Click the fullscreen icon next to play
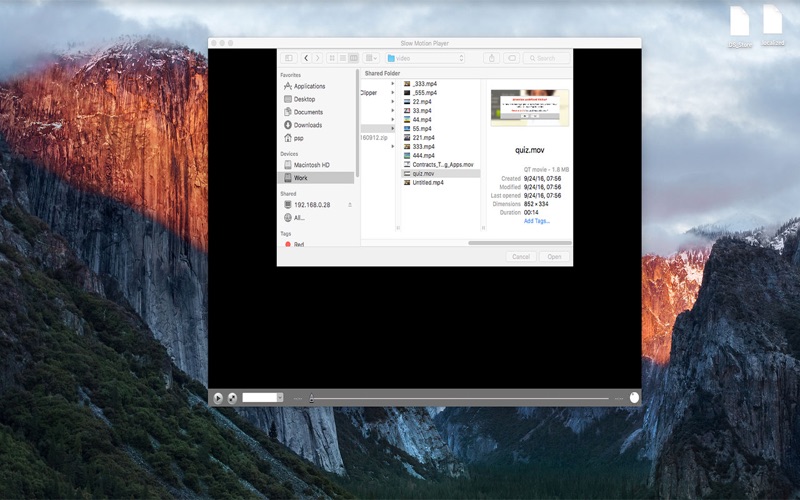 (232, 398)
